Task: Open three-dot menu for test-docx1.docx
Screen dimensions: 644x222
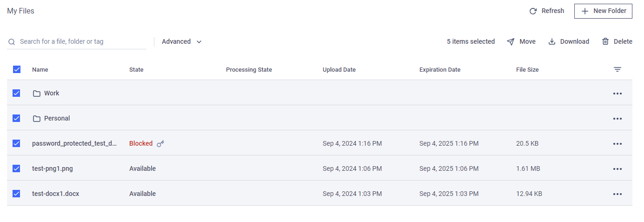Action: [x=617, y=194]
